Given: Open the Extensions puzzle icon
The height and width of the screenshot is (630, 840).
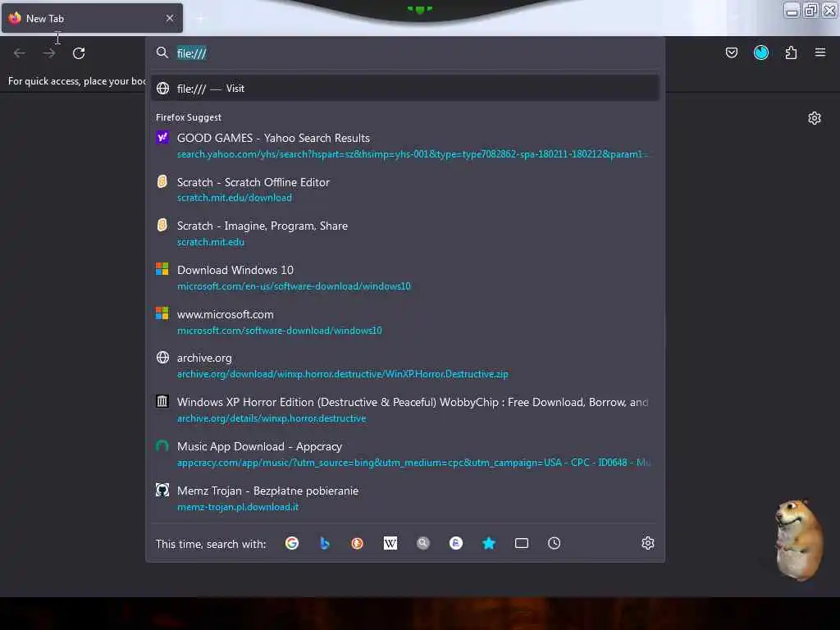Looking at the screenshot, I should [791, 52].
